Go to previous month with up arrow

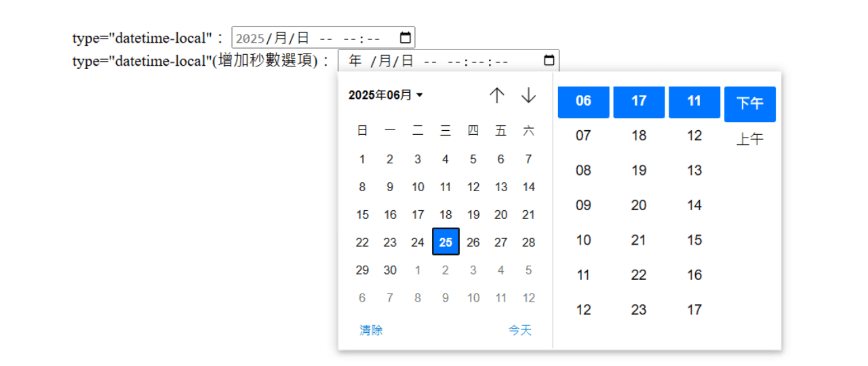(x=497, y=96)
